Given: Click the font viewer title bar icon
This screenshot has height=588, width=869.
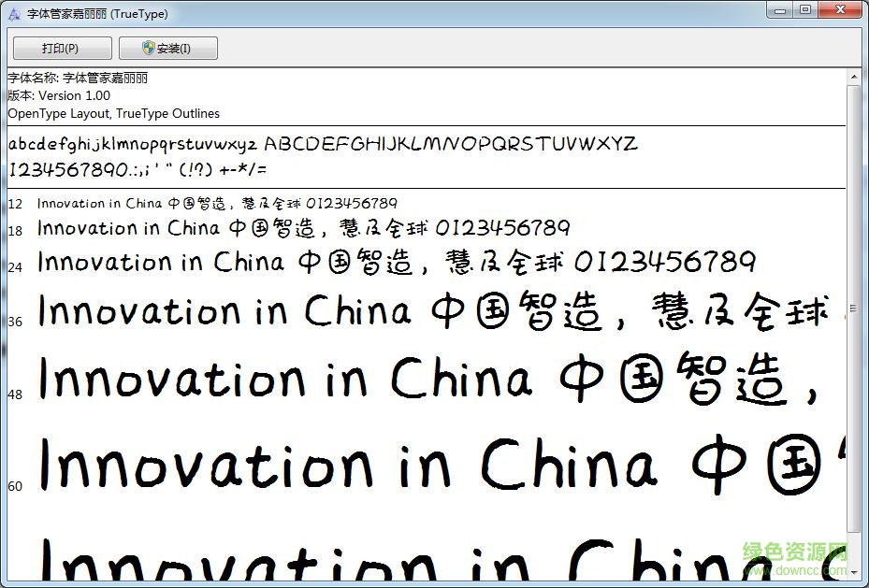Looking at the screenshot, I should coord(14,14).
